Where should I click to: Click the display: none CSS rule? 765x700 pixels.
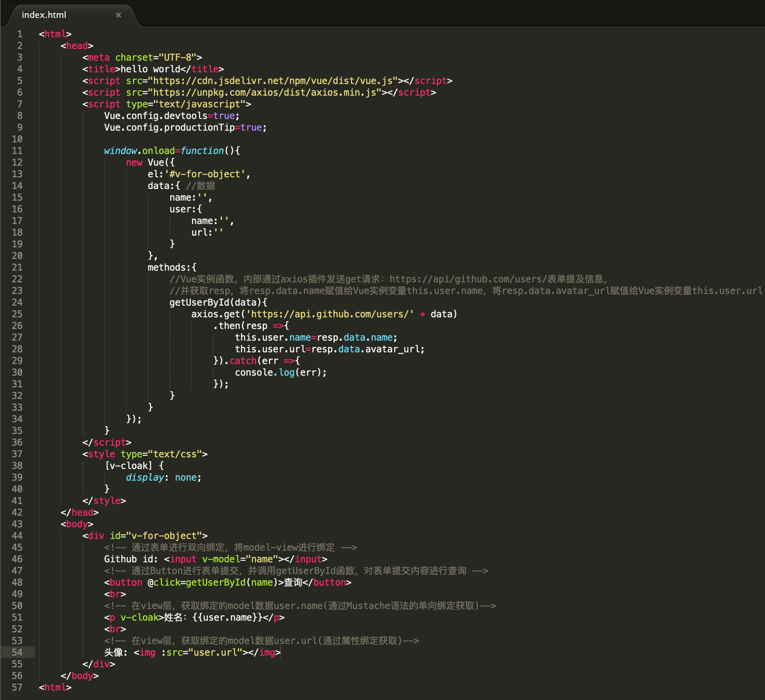[163, 478]
